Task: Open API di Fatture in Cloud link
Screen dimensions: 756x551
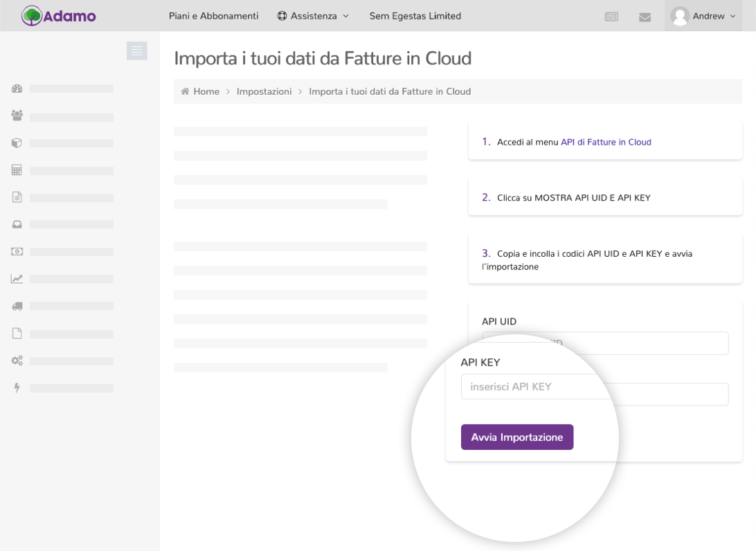Action: click(606, 142)
